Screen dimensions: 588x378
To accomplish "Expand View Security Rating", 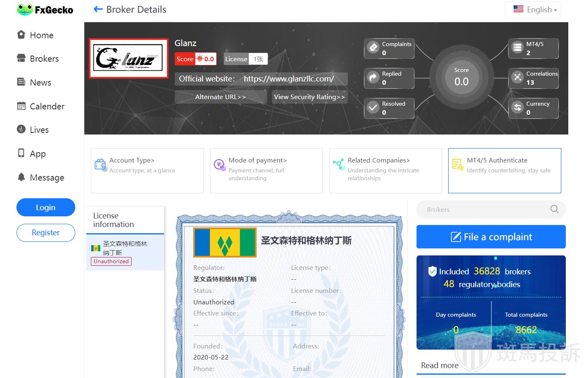I will 309,97.
